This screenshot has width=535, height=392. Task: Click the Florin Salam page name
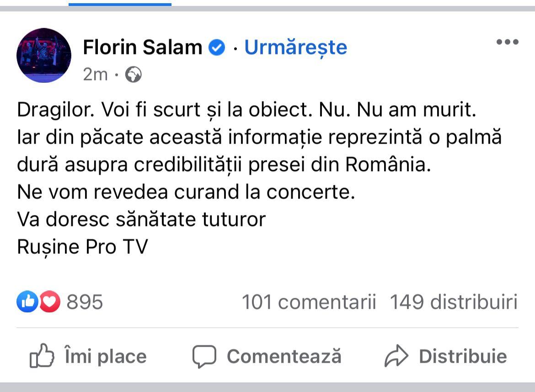point(142,47)
